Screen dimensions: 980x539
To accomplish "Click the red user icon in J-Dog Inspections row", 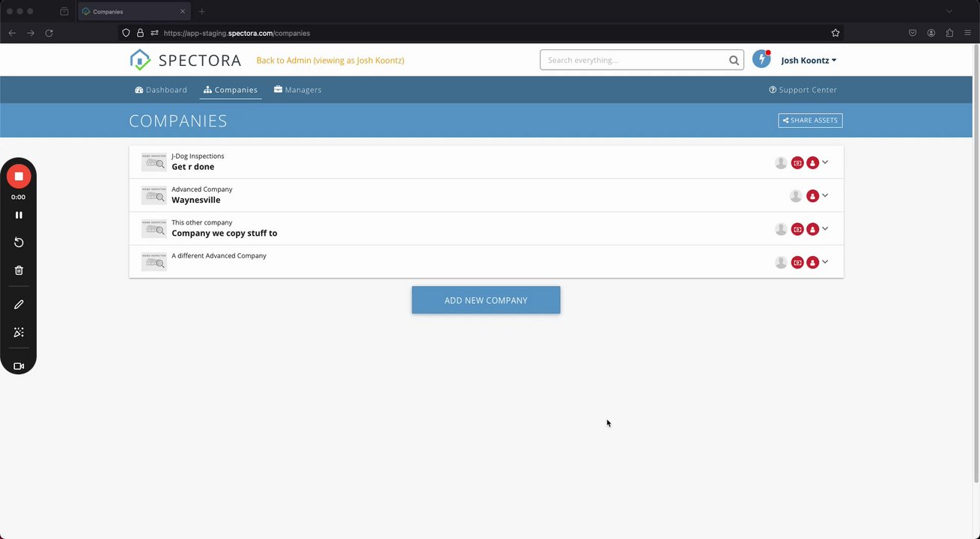I will (812, 162).
